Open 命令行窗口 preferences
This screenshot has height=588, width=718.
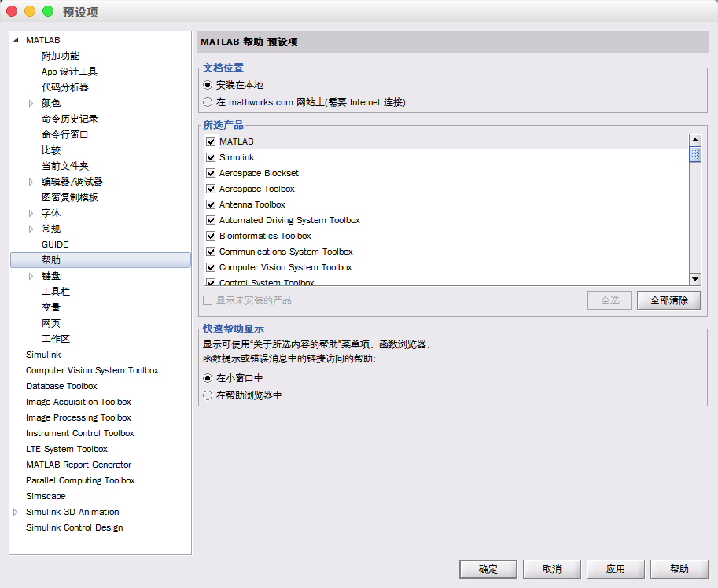(x=65, y=134)
